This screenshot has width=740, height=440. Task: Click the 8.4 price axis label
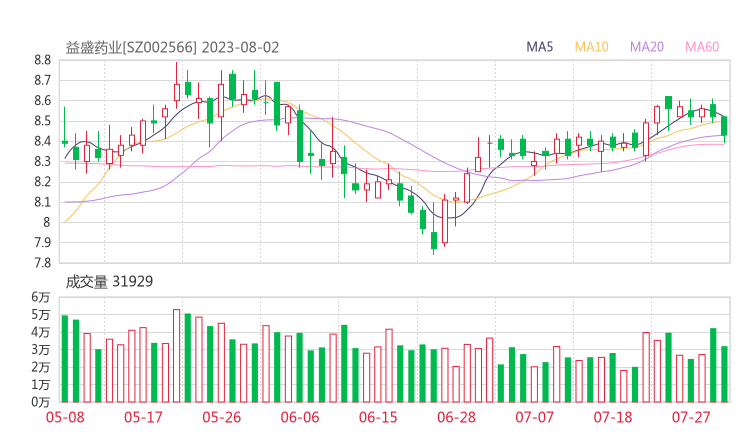pos(42,141)
